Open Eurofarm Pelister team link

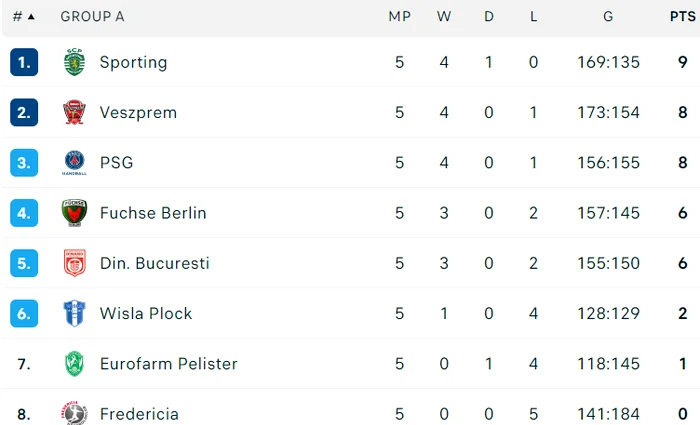coord(169,364)
